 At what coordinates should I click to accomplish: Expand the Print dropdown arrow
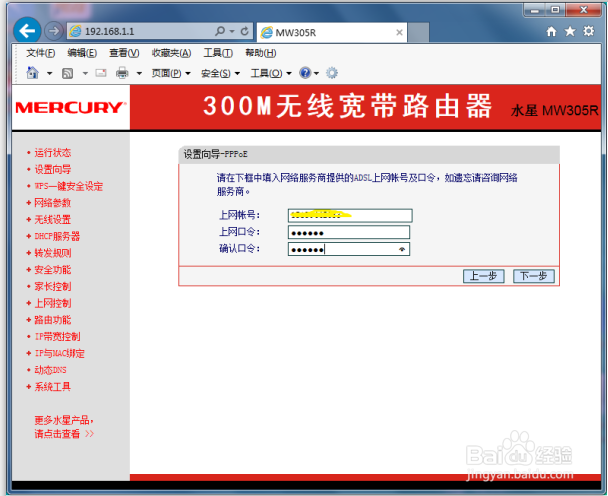coord(139,73)
